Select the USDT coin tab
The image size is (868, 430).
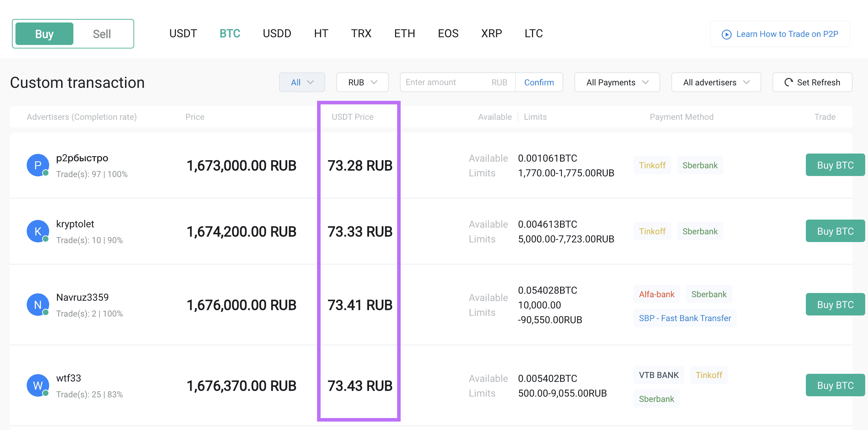[x=183, y=33]
